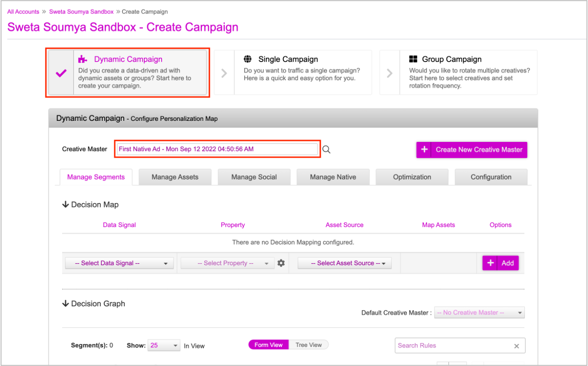Screen dimensions: 588x366
Task: Click the Group Campaign grid icon
Action: click(x=414, y=59)
